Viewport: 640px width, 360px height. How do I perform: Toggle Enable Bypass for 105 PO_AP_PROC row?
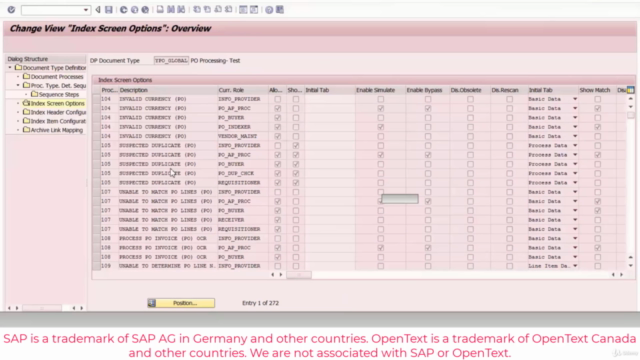click(x=428, y=155)
